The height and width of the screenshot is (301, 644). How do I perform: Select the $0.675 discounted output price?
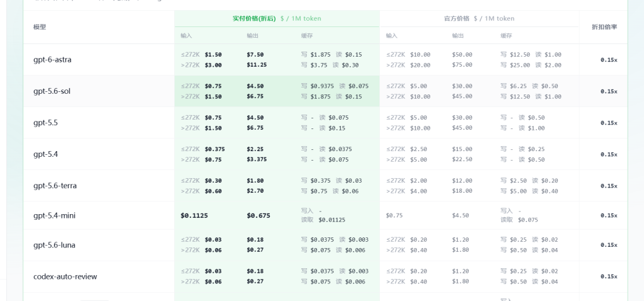click(x=258, y=215)
